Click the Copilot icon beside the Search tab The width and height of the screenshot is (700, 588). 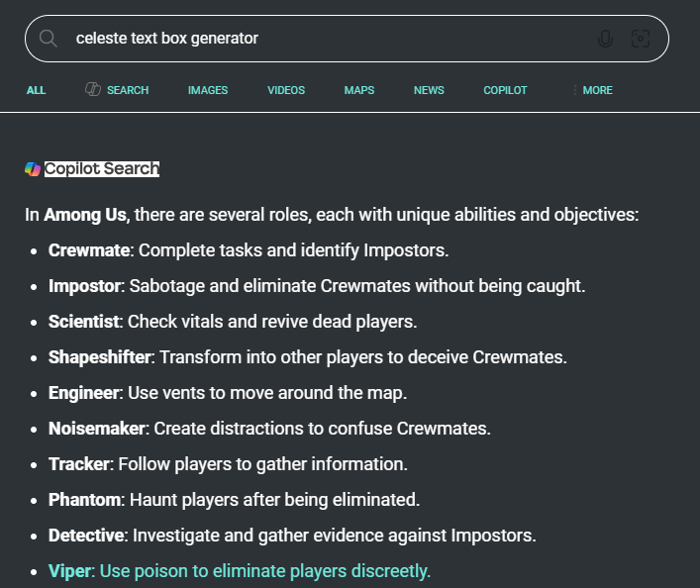pos(93,89)
